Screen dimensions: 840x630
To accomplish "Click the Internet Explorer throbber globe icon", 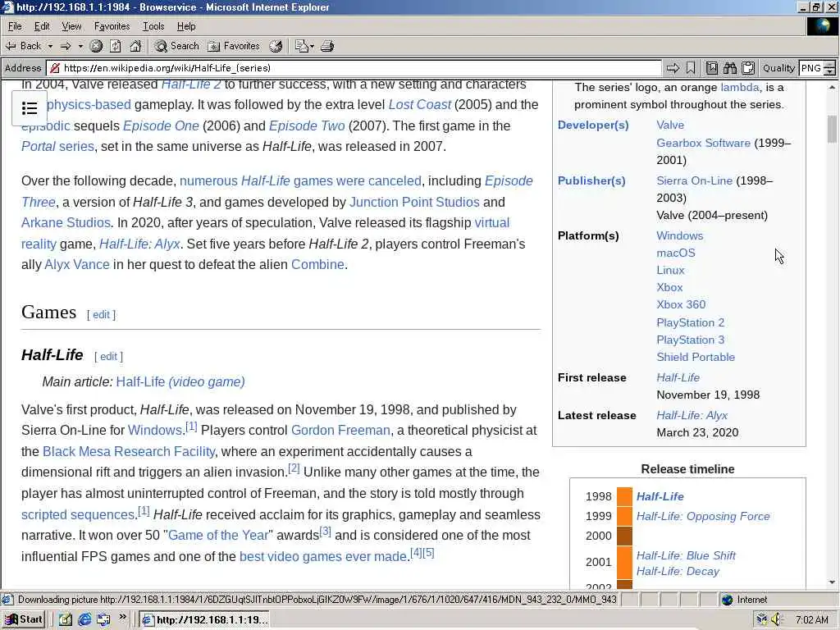I will point(822,25).
